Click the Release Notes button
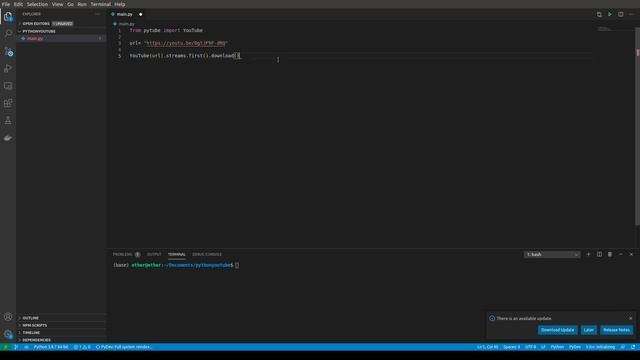Viewport: 640px width, 360px height. pos(616,330)
